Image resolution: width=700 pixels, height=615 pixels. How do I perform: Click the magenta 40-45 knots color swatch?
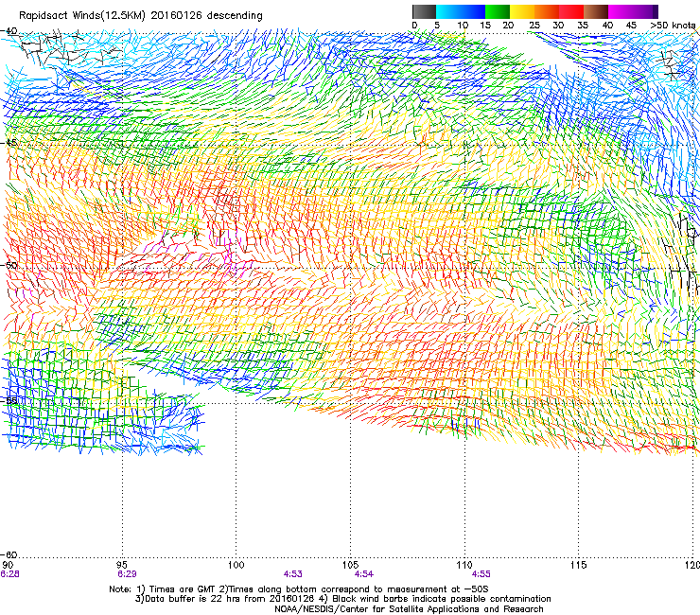(621, 11)
